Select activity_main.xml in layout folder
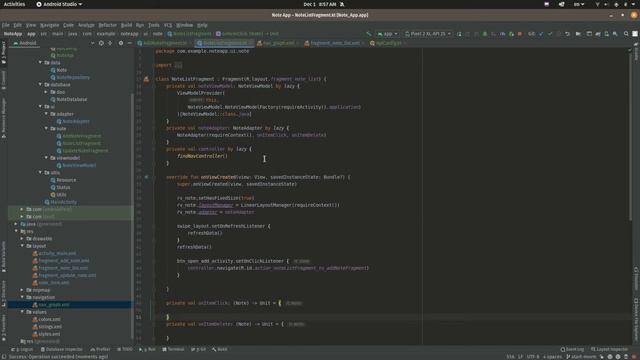The width and height of the screenshot is (640, 360). 57,253
